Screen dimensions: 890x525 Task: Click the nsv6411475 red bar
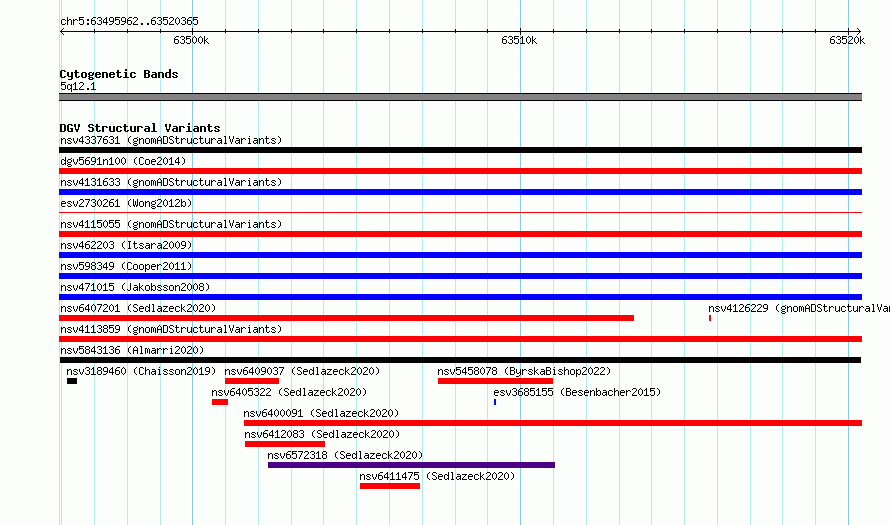point(390,486)
